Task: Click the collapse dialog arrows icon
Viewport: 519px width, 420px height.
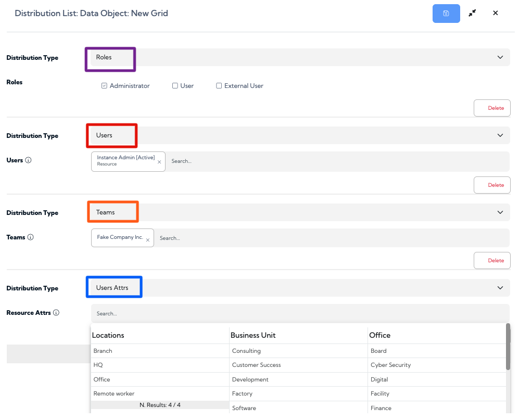Action: pyautogui.click(x=472, y=13)
